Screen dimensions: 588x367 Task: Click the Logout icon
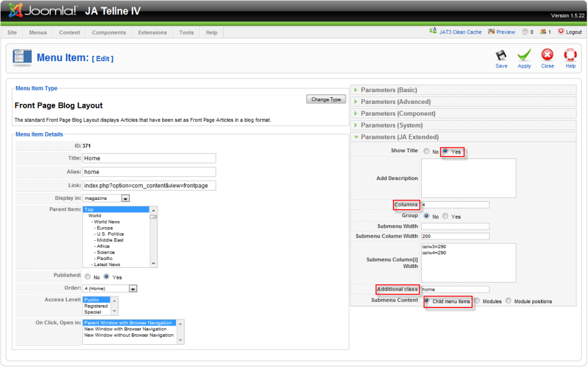pyautogui.click(x=561, y=32)
